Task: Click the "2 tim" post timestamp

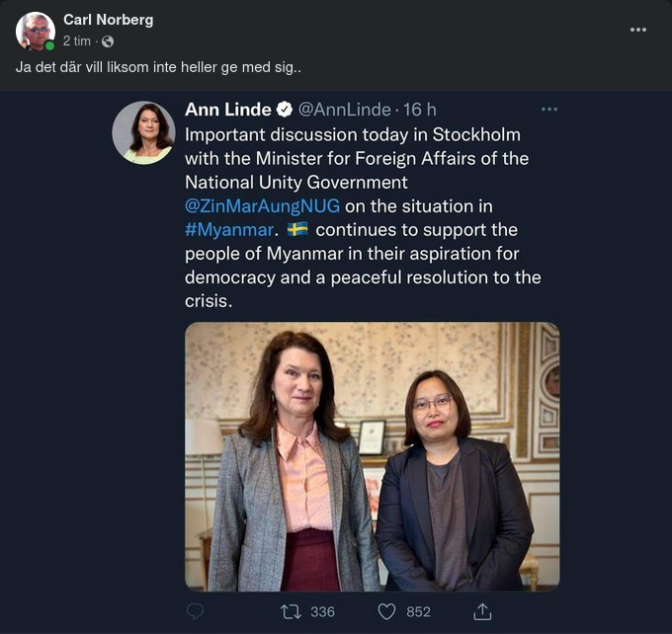Action: pos(77,41)
